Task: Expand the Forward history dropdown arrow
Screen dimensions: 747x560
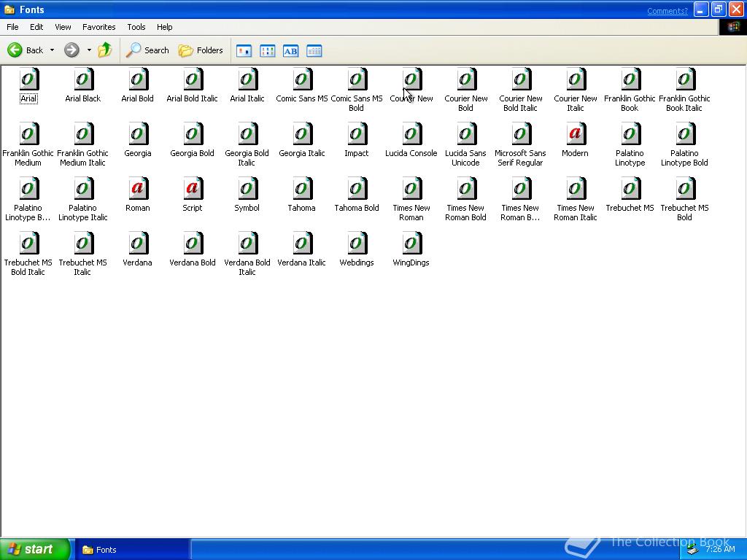Action: 88,50
